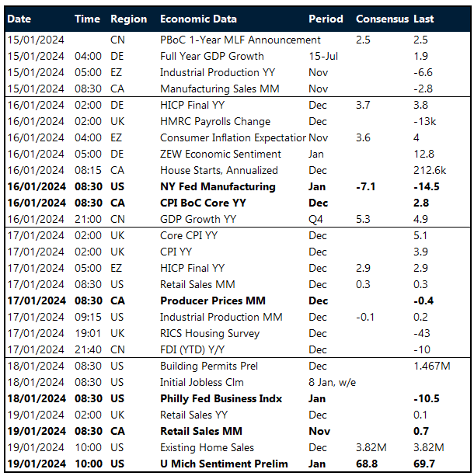
Task: Select the U Mich Sentiment Prelim row label
Action: 223,464
